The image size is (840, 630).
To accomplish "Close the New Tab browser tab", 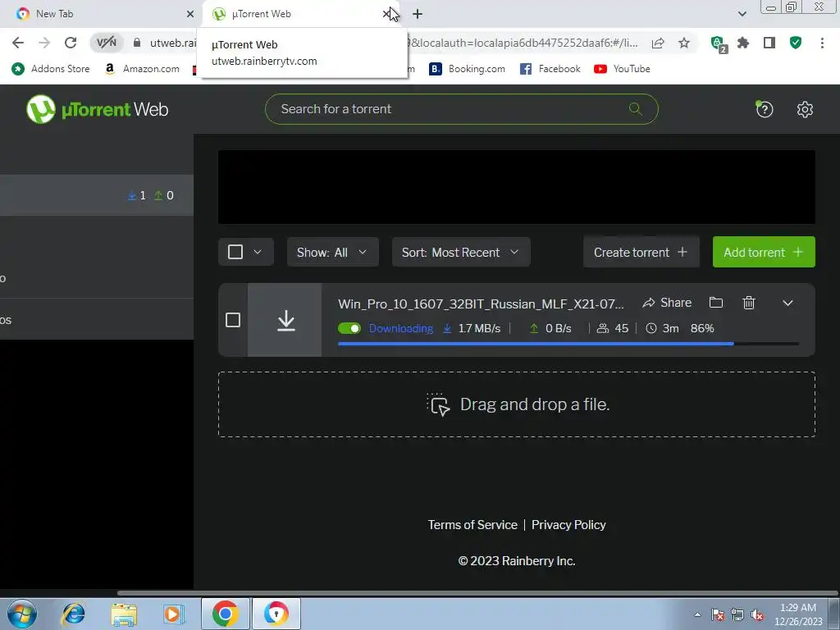I will 189,14.
